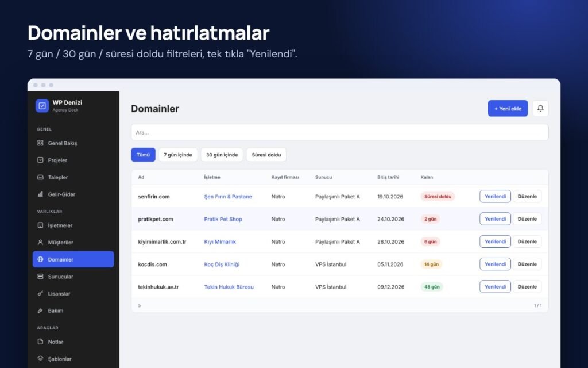The width and height of the screenshot is (588, 368).
Task: Click the Notlar document icon
Action: 41,342
